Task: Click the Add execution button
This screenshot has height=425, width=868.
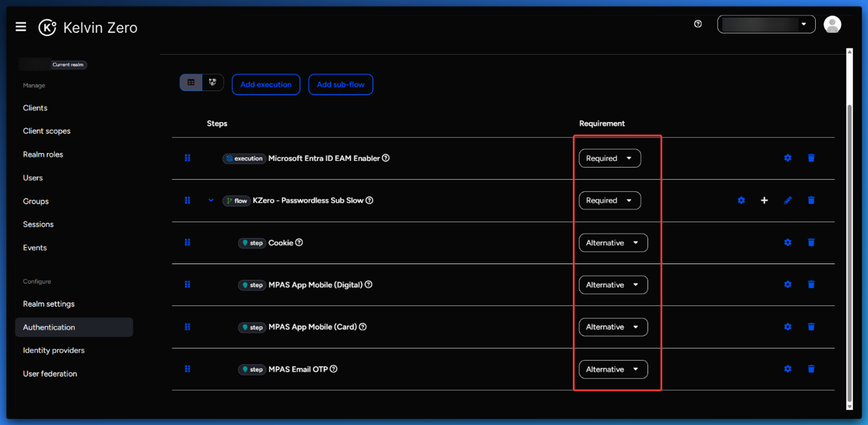Action: [266, 84]
